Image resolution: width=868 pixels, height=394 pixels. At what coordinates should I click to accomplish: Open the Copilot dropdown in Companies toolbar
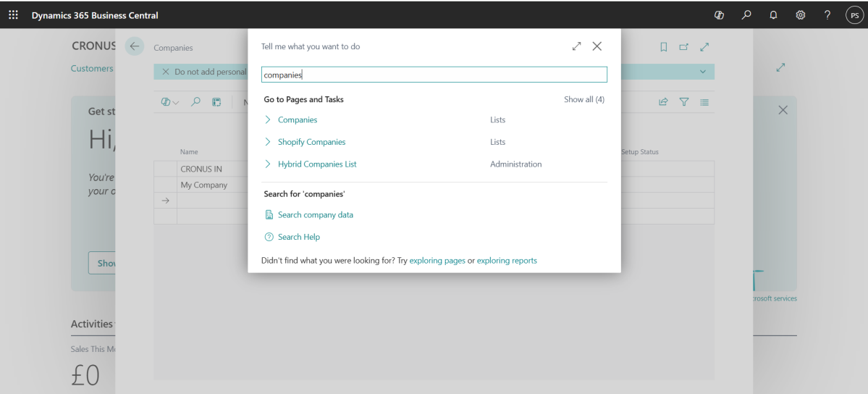coord(170,102)
